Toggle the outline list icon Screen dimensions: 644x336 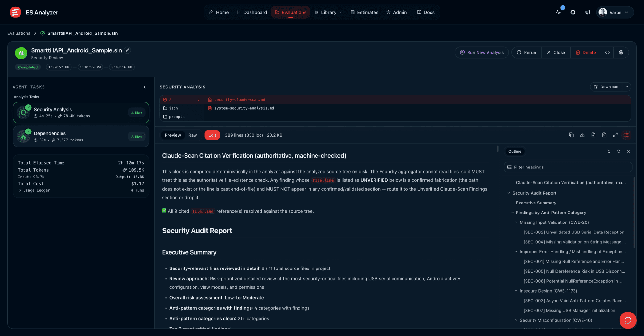[627, 135]
